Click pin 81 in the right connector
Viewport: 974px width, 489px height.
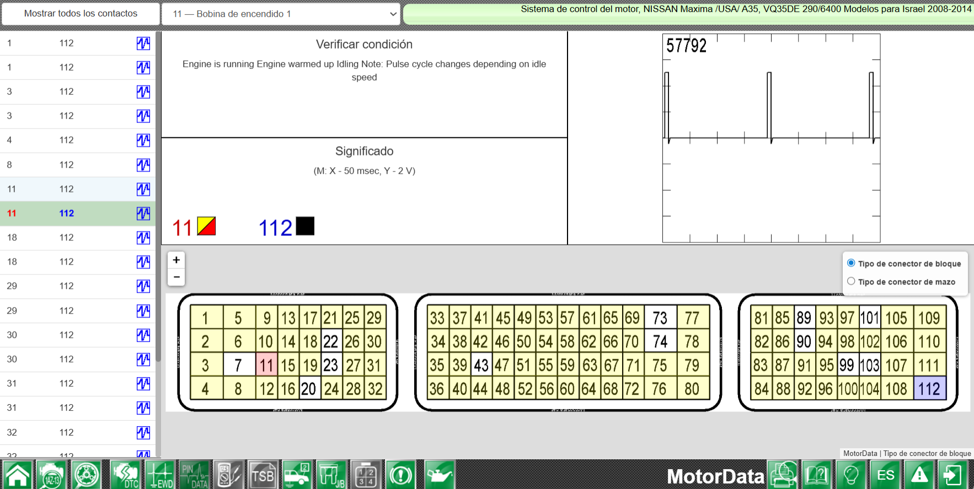(x=760, y=318)
